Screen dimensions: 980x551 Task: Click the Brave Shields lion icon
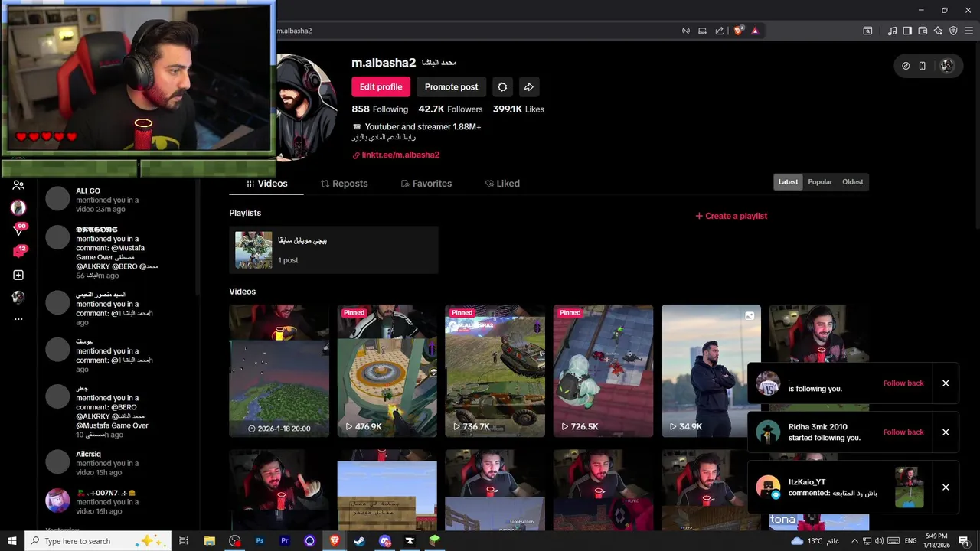[739, 31]
